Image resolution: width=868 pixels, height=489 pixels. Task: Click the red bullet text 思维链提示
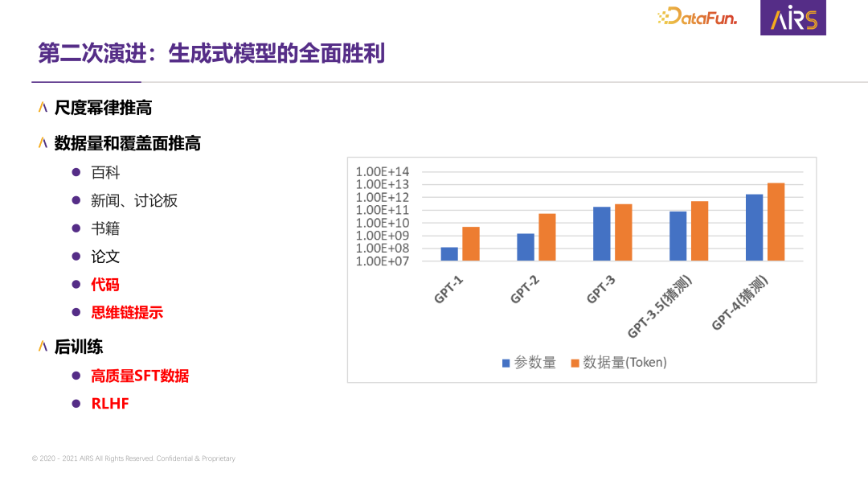tap(127, 312)
